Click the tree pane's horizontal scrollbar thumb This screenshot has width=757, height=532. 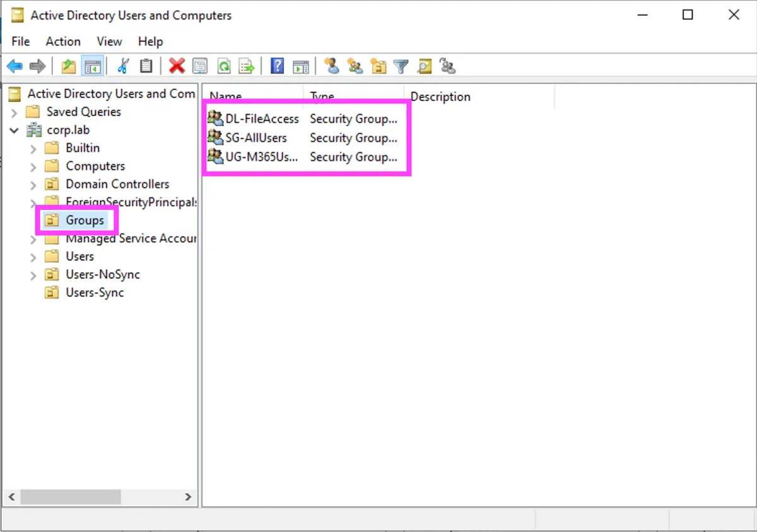point(70,497)
